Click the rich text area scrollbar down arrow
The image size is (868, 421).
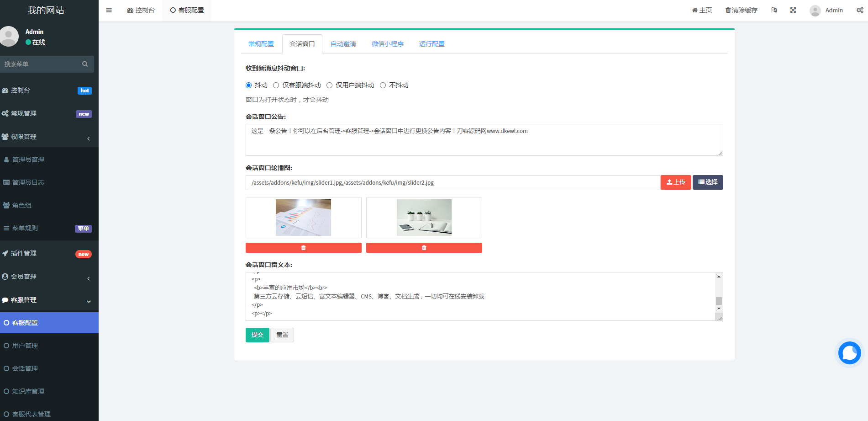719,309
